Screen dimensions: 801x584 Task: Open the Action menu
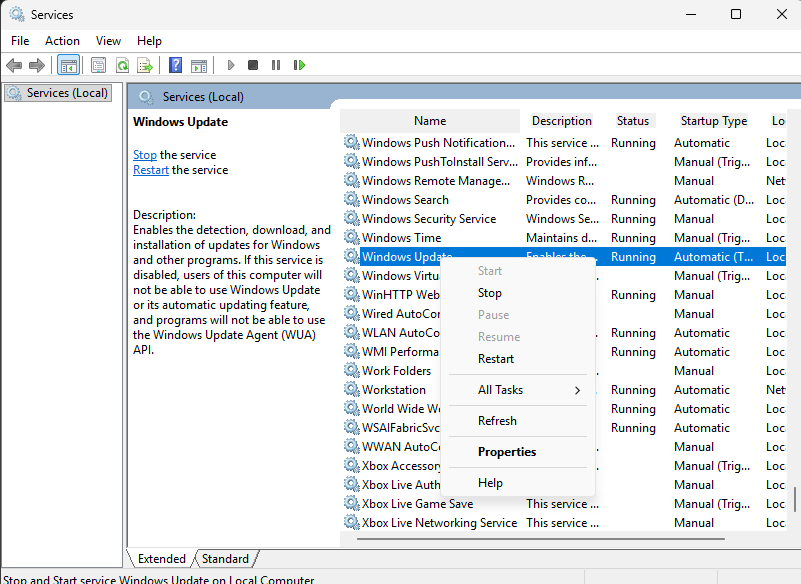62,41
